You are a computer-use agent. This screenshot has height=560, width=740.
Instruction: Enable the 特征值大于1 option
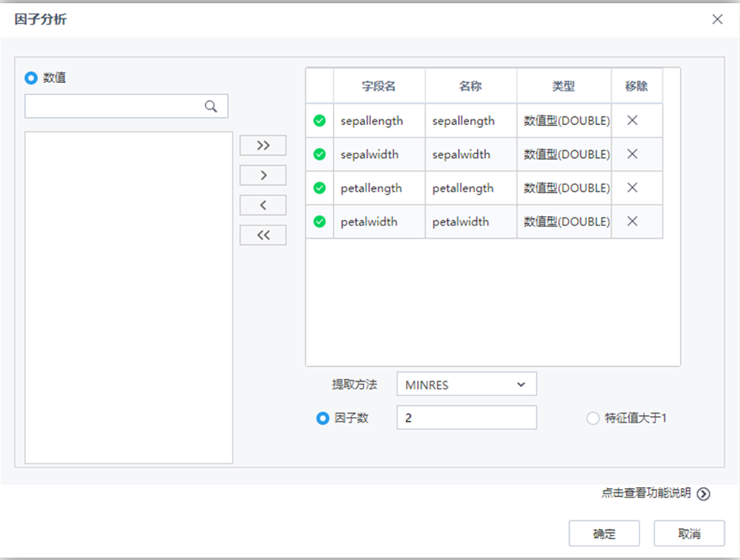click(x=593, y=418)
